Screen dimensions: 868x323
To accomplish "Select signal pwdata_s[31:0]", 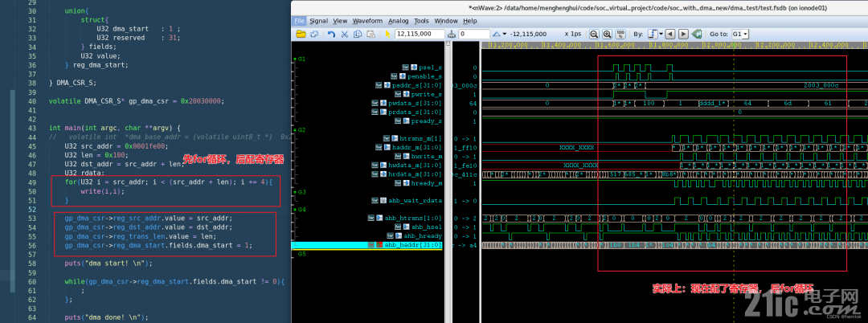I will click(416, 103).
